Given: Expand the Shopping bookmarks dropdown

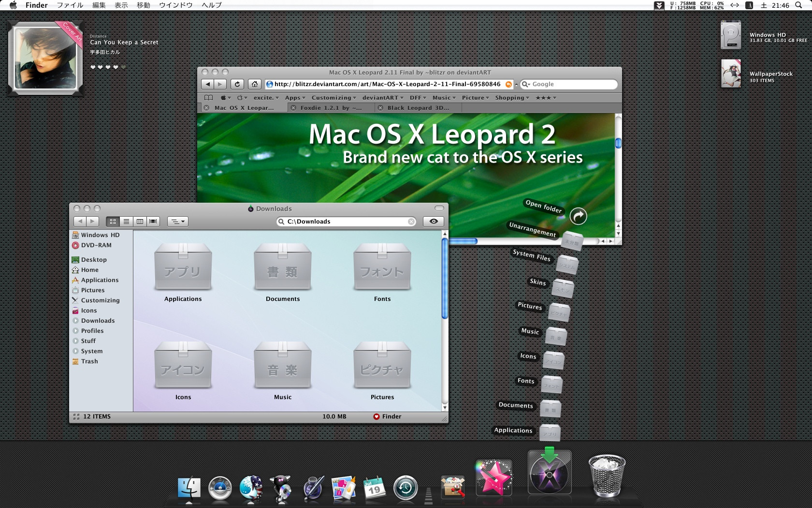Looking at the screenshot, I should (512, 98).
